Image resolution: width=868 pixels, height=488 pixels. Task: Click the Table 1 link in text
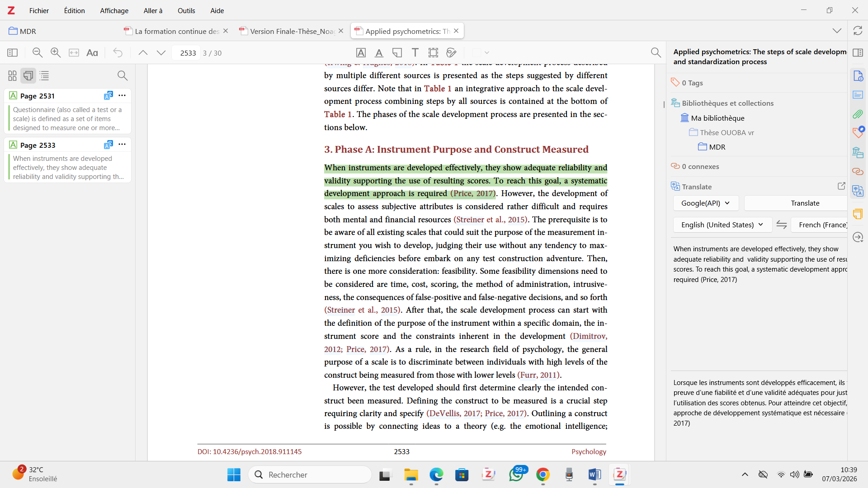point(437,89)
